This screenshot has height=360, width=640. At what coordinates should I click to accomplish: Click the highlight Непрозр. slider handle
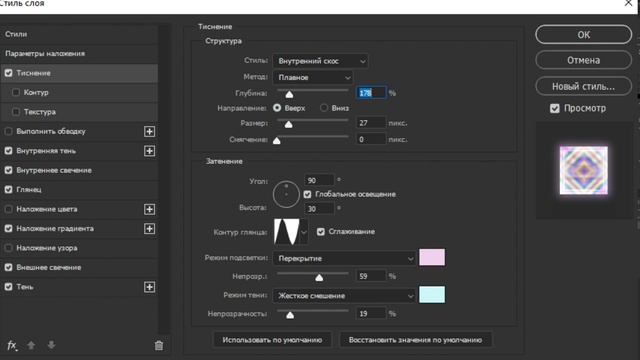pyautogui.click(x=319, y=278)
